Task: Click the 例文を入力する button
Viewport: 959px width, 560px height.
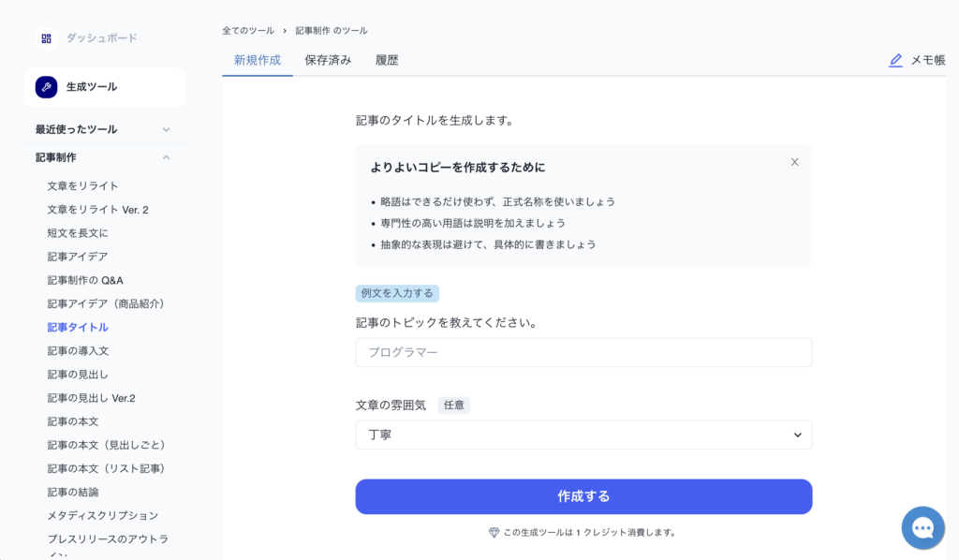Action: click(x=397, y=293)
